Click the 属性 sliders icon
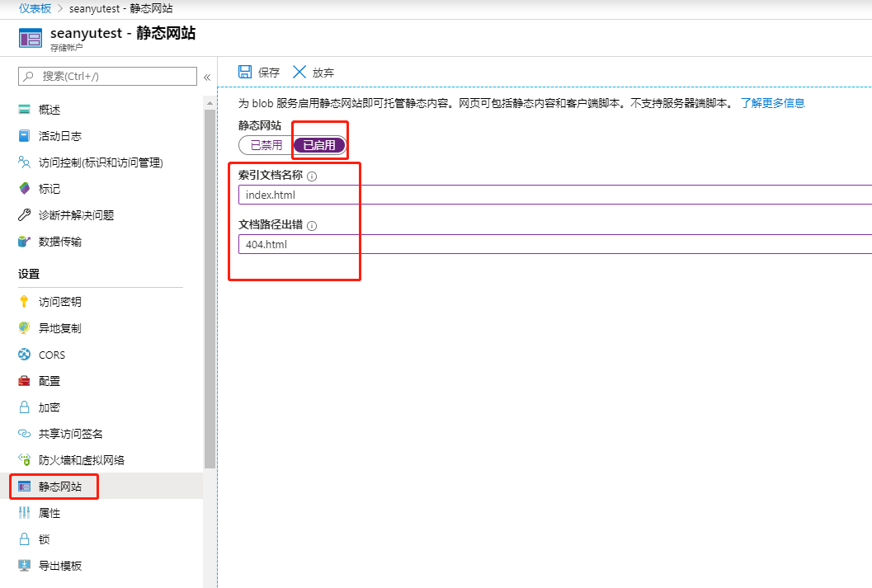 [24, 512]
